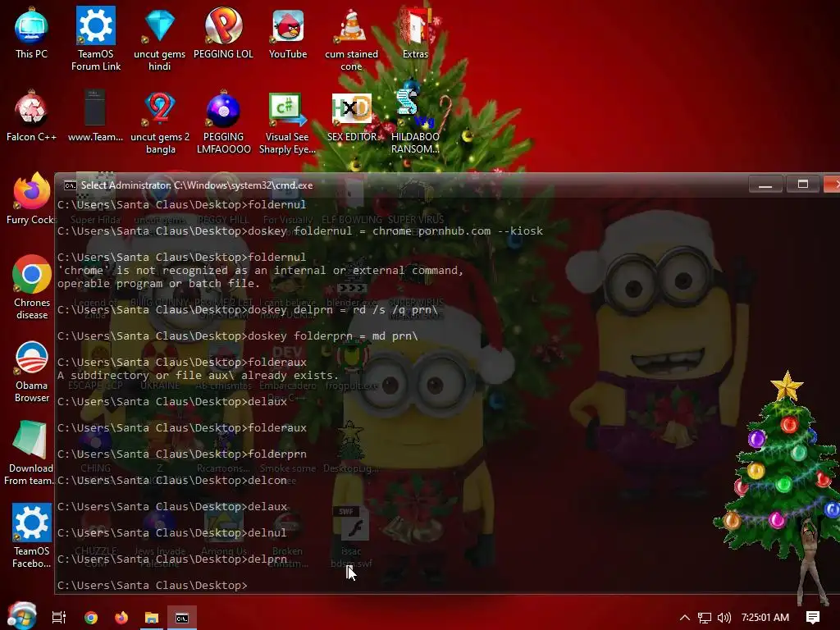Select the PEGGING LOL desktop icon
This screenshot has width=840, height=630.
(x=223, y=33)
